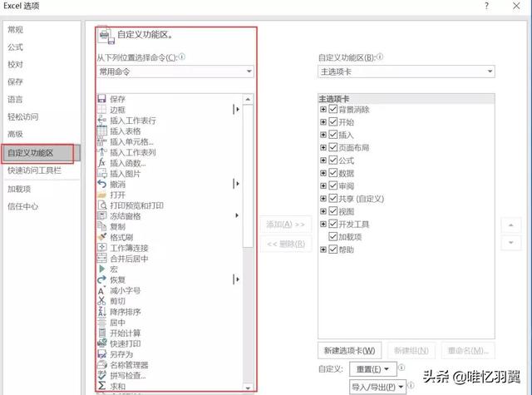532x395 pixels.
Task: Expand the 开始 tree node
Action: 323,121
